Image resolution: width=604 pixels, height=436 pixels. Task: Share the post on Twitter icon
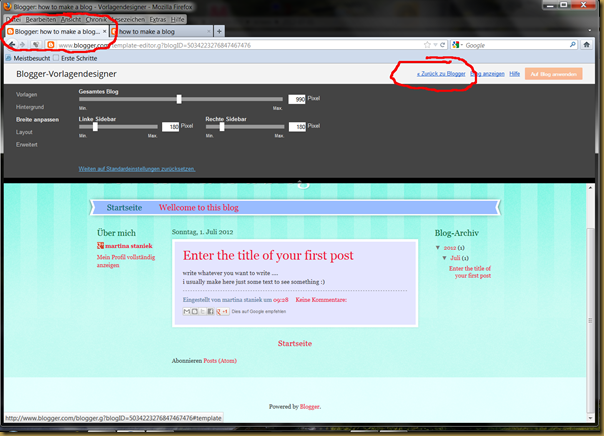(202, 311)
